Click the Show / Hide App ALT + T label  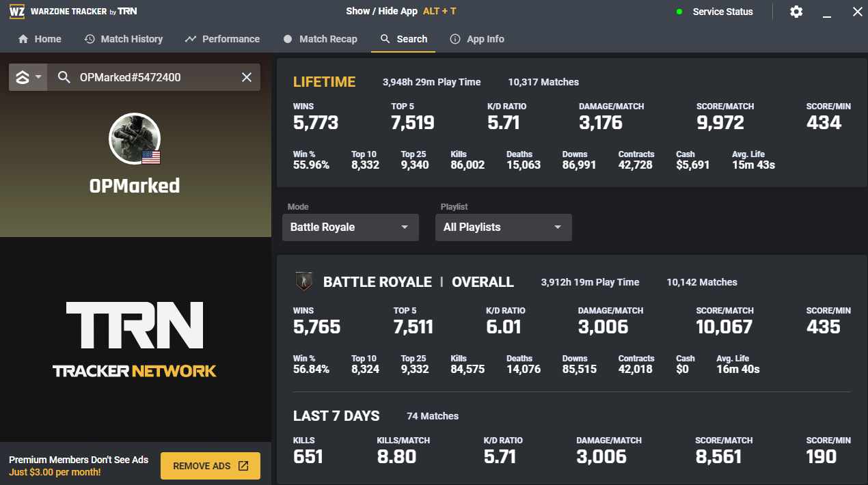401,11
